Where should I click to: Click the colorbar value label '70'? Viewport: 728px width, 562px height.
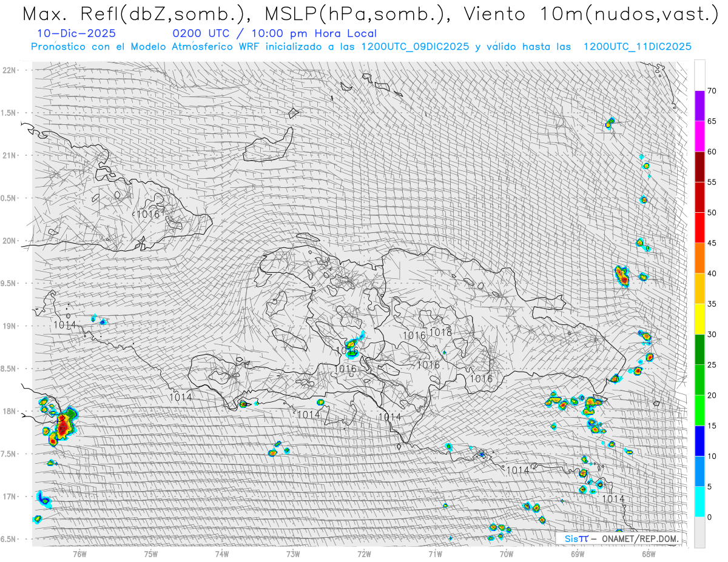click(712, 91)
